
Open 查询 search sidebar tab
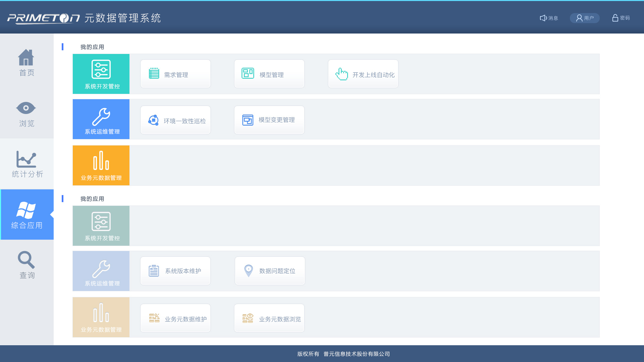pyautogui.click(x=26, y=265)
